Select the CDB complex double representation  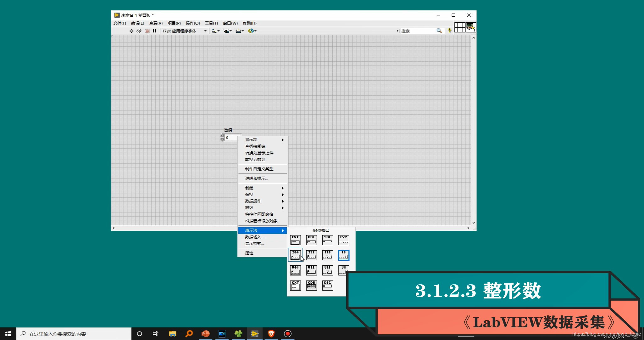311,286
